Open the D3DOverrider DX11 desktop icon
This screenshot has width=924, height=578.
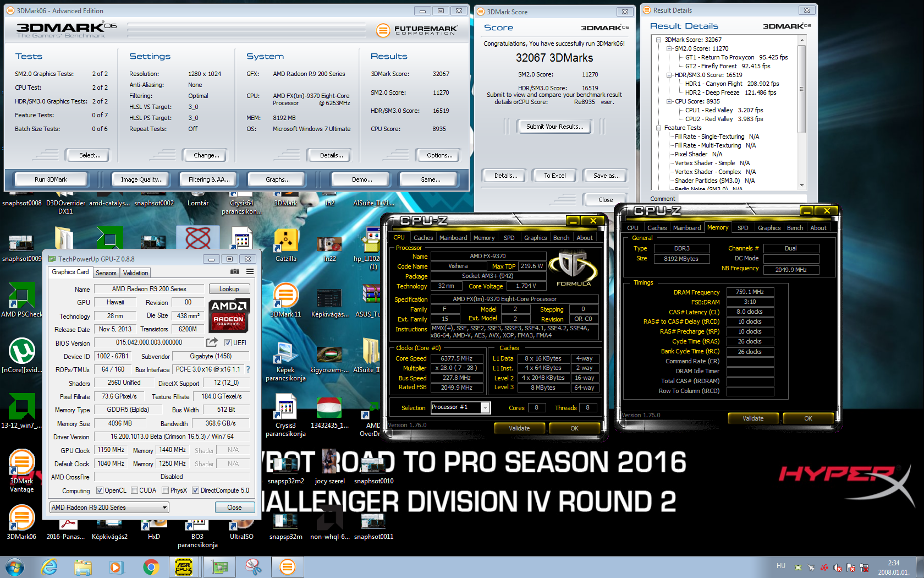[x=65, y=203]
